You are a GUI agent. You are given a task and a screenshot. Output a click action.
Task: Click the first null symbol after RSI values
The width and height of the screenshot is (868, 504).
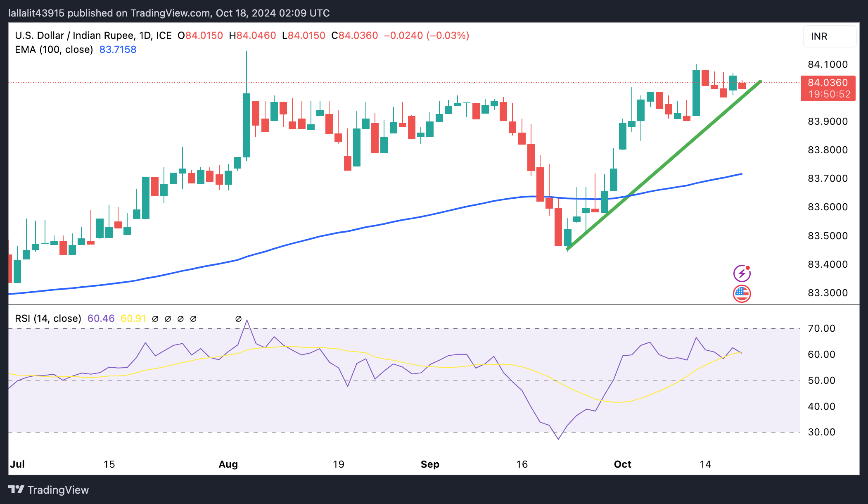[155, 319]
